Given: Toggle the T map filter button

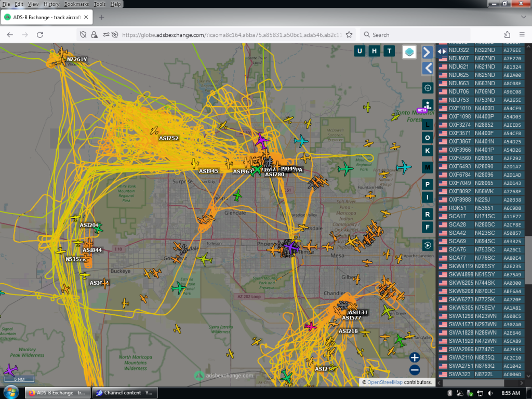Looking at the screenshot, I should [389, 51].
